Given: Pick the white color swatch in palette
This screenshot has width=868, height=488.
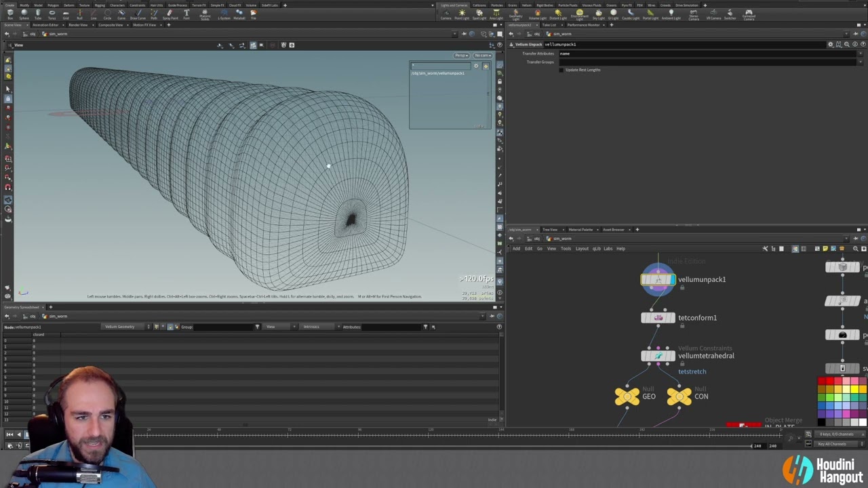Looking at the screenshot, I should [863, 422].
